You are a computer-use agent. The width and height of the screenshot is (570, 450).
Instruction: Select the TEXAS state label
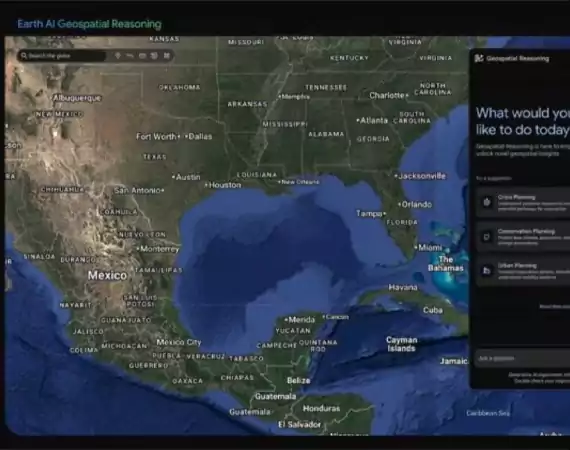pyautogui.click(x=154, y=157)
